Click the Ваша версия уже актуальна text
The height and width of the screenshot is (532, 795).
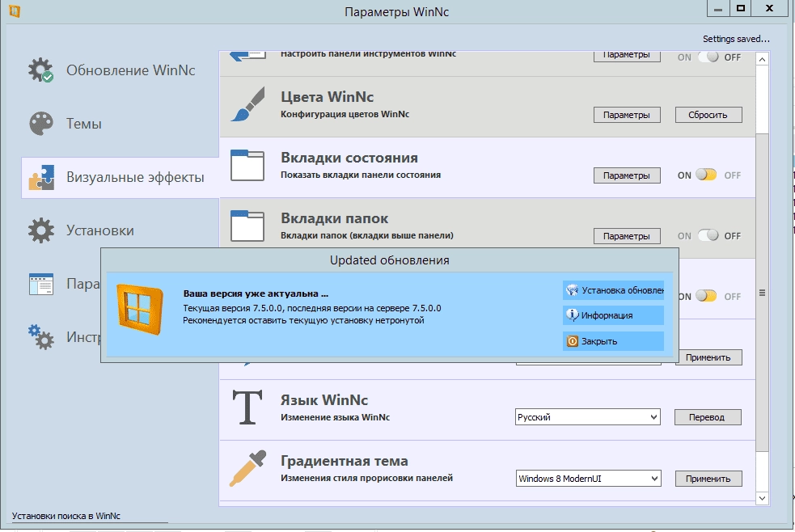pyautogui.click(x=256, y=293)
